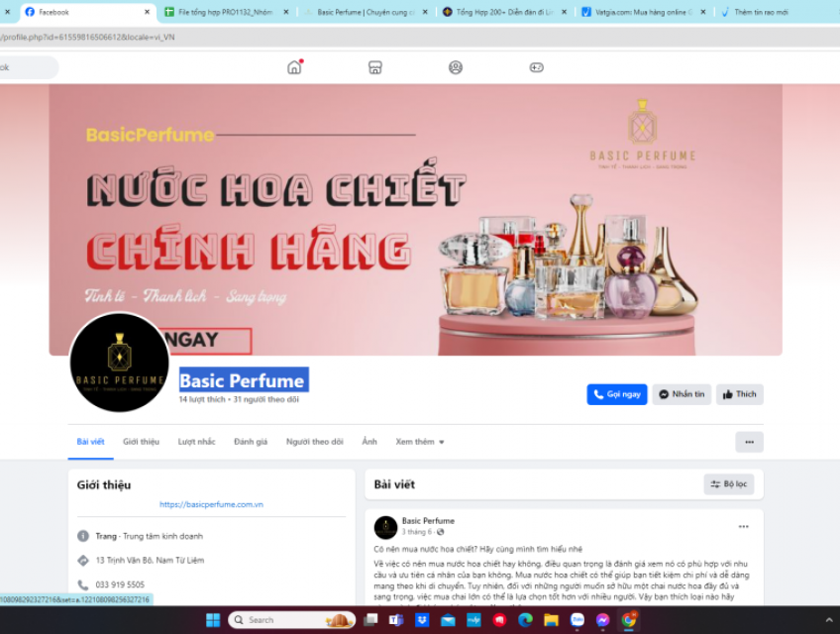This screenshot has width=840, height=634.
Task: Open the Groups icon in top navigation
Action: coord(455,67)
